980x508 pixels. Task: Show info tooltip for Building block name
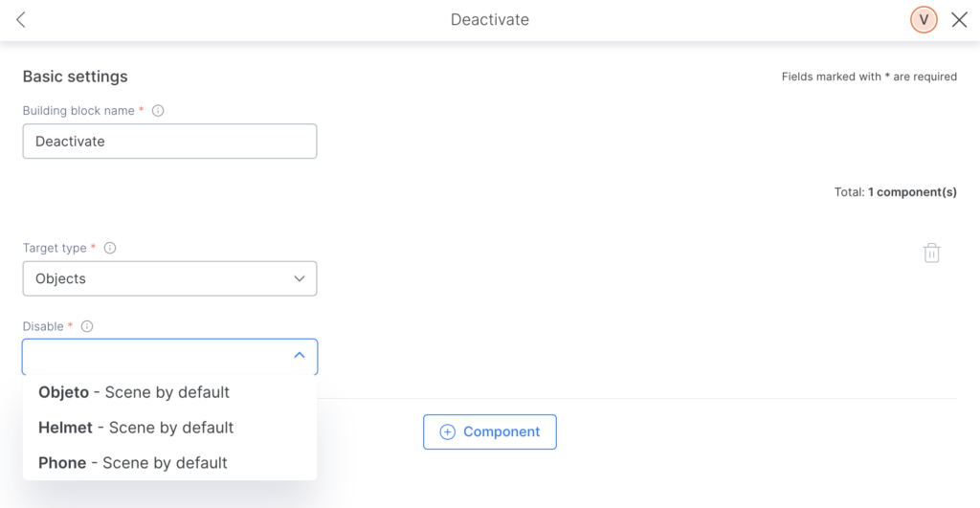coord(158,111)
